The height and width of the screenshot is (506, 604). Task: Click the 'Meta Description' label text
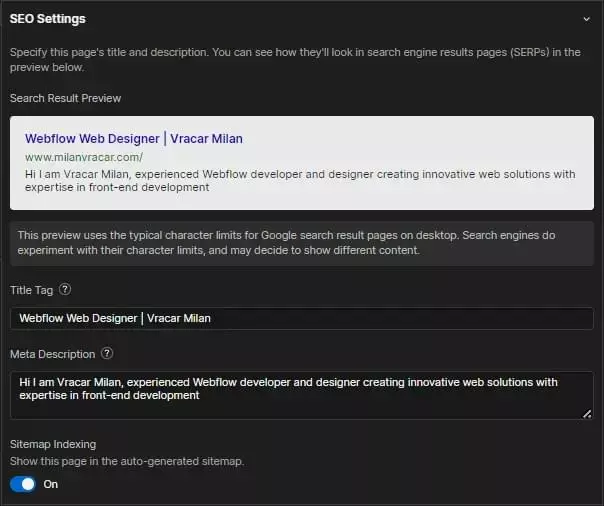coord(52,354)
